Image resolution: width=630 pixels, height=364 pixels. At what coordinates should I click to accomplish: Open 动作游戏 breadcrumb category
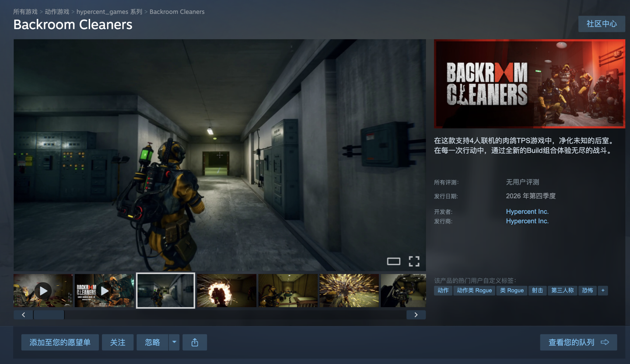[57, 12]
